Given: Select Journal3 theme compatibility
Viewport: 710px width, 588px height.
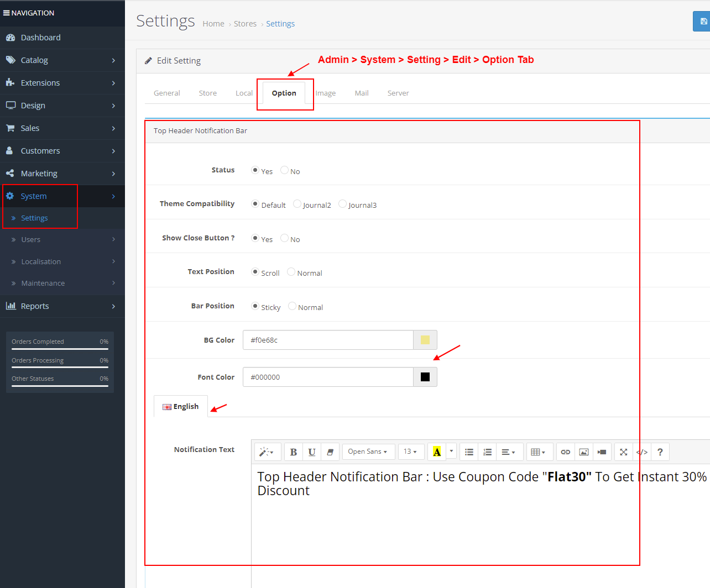Looking at the screenshot, I should 343,204.
